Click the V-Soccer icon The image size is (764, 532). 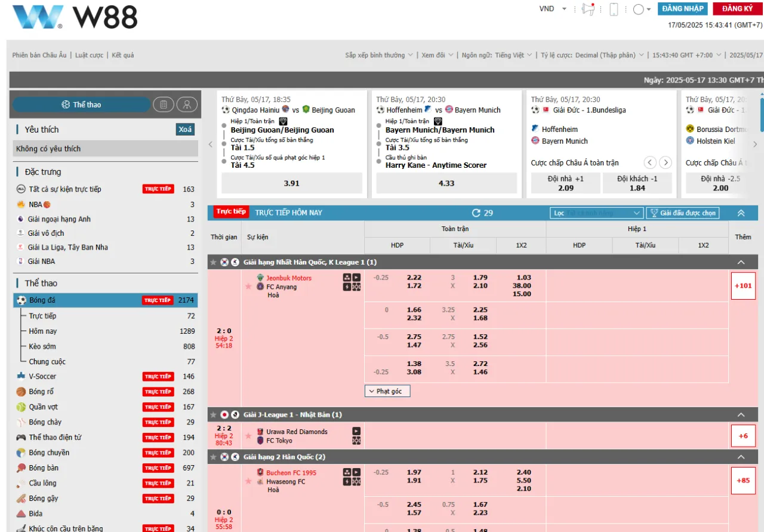point(21,376)
